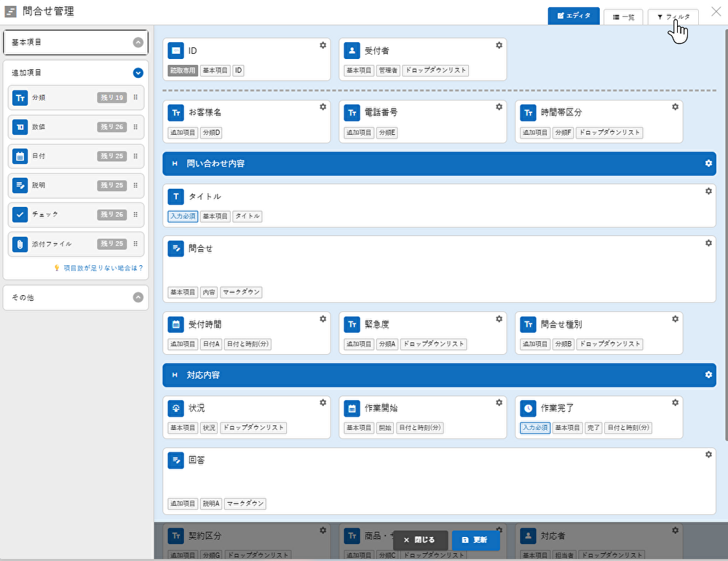Switch to the 一覧 tab

click(623, 17)
